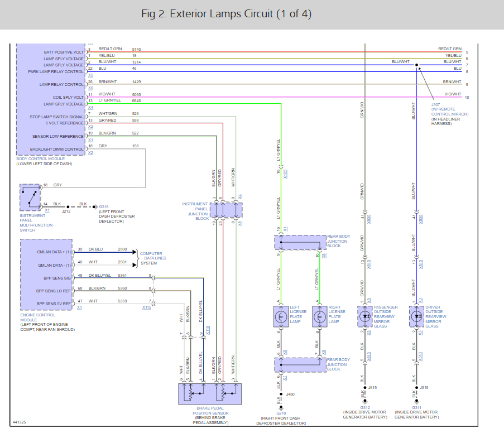
Task: Click the J515 splice dot
Action: pos(416,388)
